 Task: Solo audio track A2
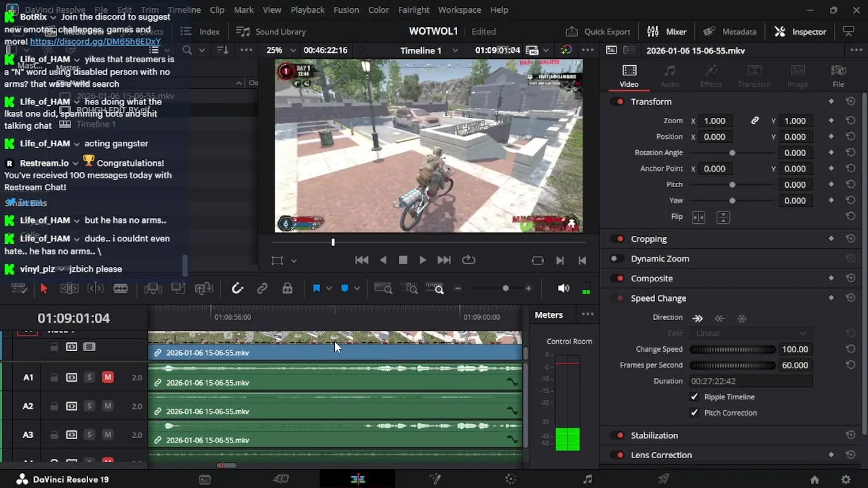tap(89, 406)
